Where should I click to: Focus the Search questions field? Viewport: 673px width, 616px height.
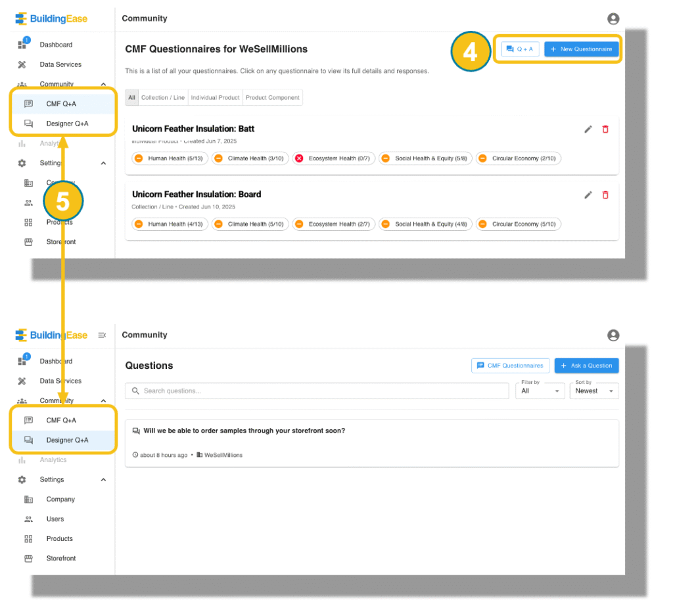pyautogui.click(x=317, y=391)
